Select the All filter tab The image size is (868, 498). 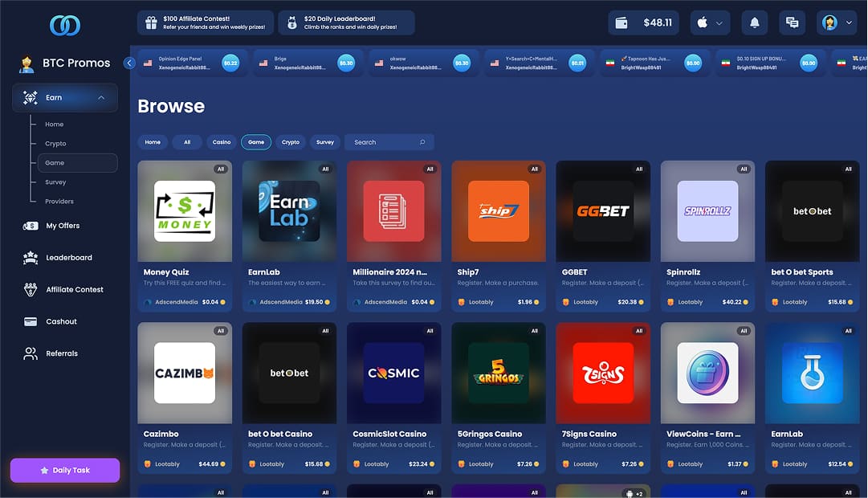(x=187, y=142)
